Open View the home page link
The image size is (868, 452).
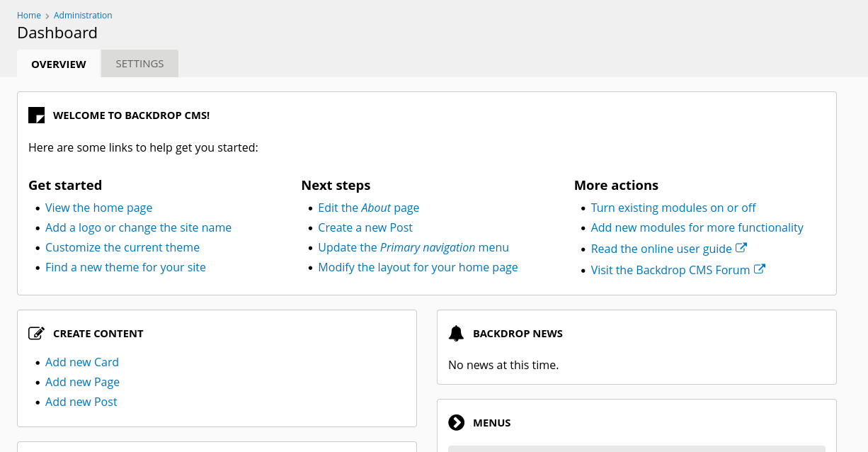(x=98, y=208)
